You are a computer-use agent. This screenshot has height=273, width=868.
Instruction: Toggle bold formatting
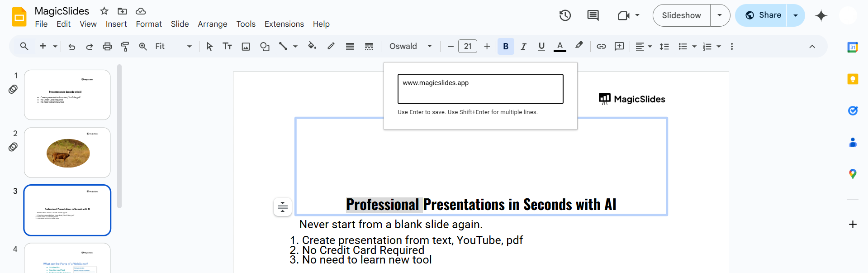click(506, 46)
